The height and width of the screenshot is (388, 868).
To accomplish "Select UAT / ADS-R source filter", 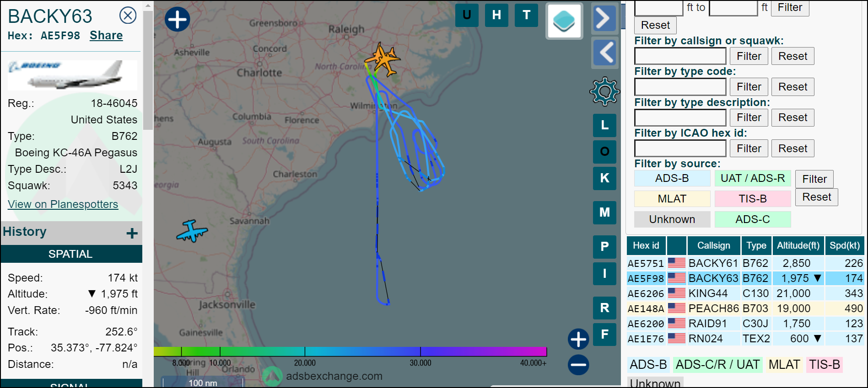I will click(753, 178).
